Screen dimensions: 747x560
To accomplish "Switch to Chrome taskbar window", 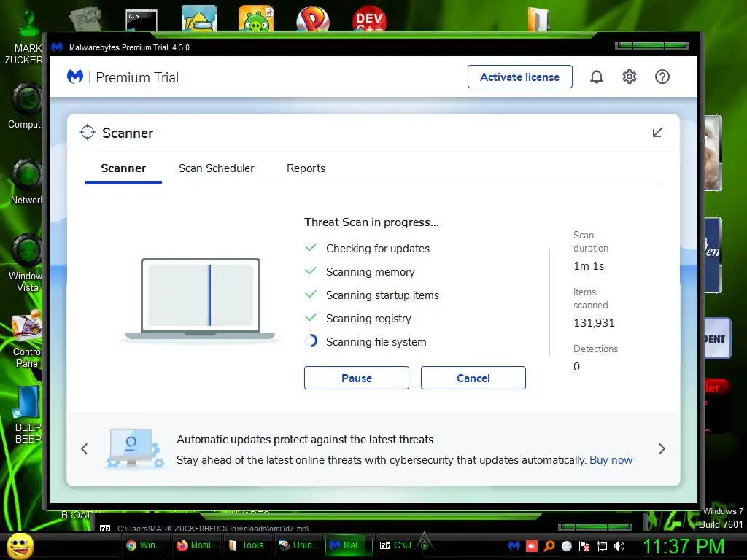I will pyautogui.click(x=144, y=545).
